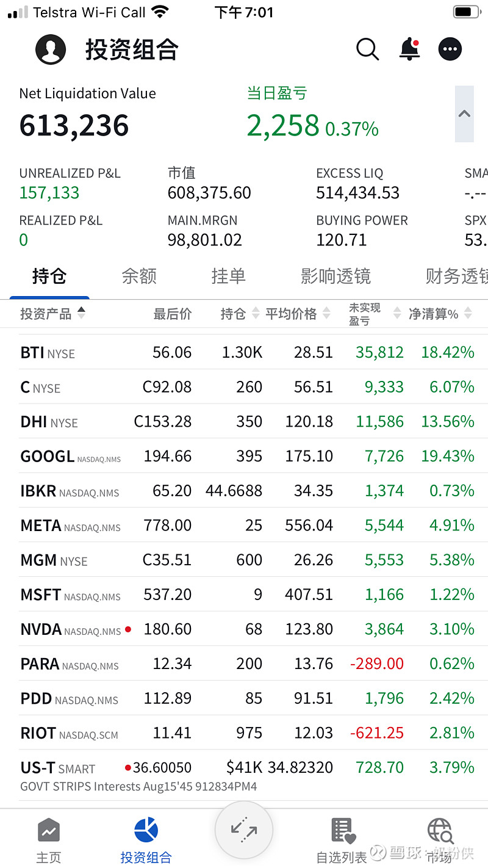Open the account profile avatar
This screenshot has width=488, height=868.
pyautogui.click(x=51, y=49)
